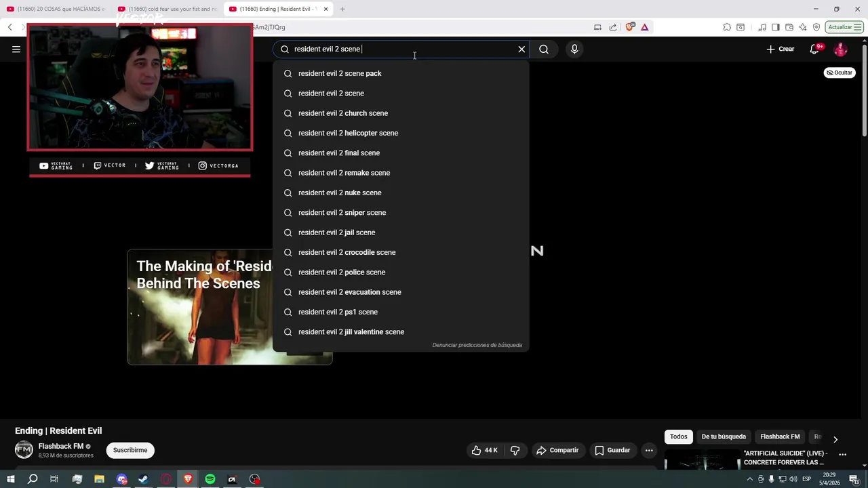The height and width of the screenshot is (488, 868).
Task: Select suggestion 'resident evil 2 church scene'
Action: point(401,113)
